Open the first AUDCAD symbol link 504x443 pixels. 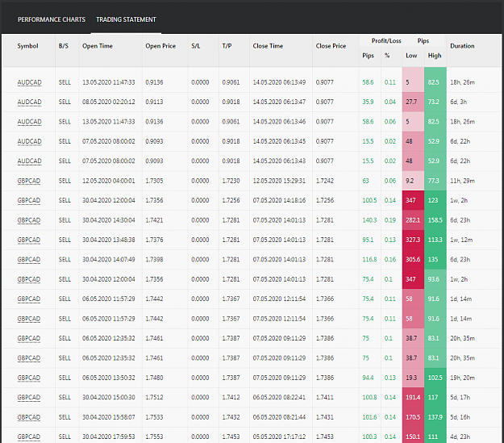tap(29, 82)
